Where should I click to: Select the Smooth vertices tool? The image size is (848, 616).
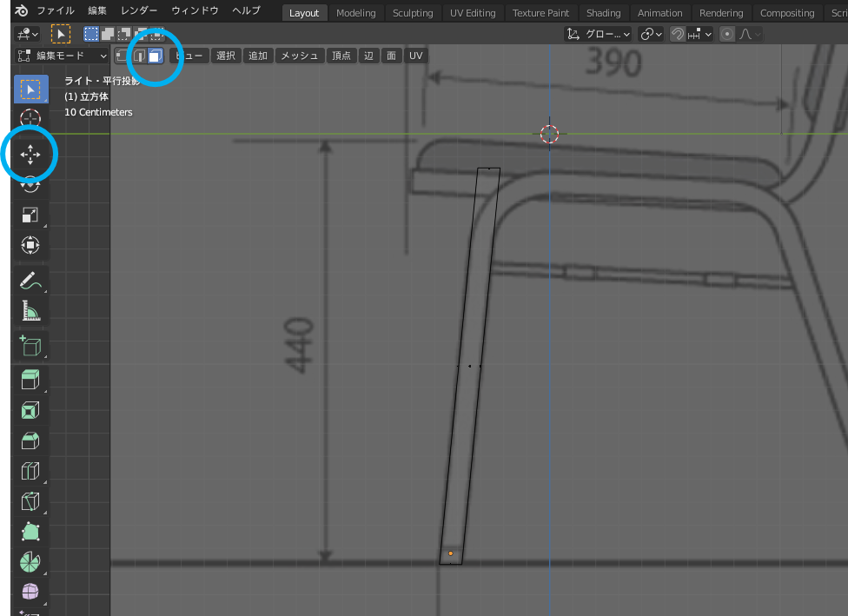pos(30,593)
